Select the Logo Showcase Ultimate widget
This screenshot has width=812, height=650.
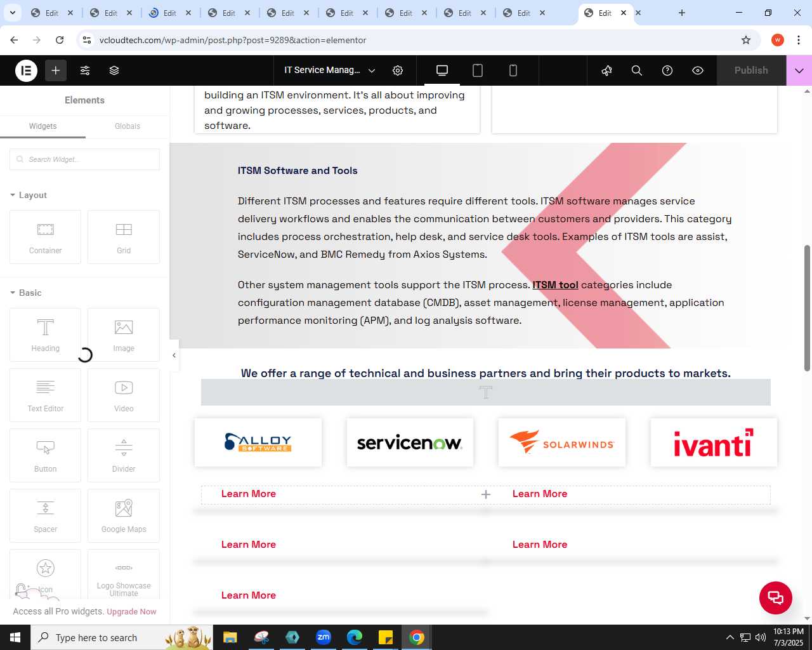(x=124, y=574)
